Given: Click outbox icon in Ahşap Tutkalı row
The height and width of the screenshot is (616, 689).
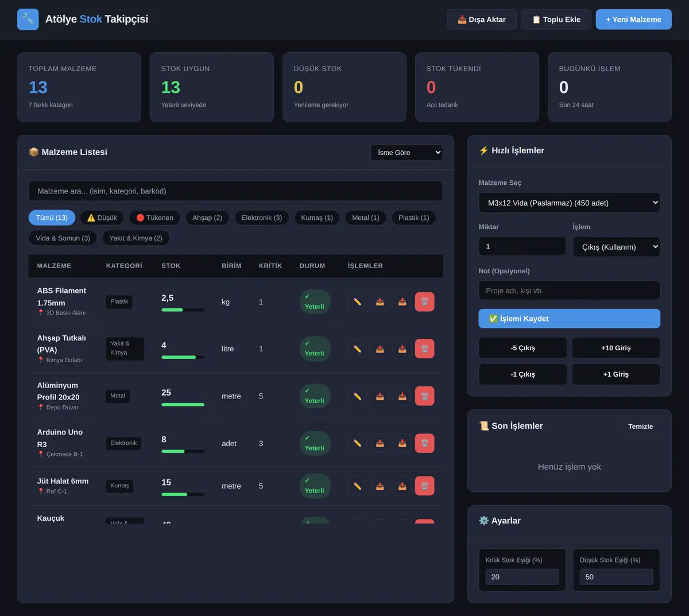Looking at the screenshot, I should [380, 349].
